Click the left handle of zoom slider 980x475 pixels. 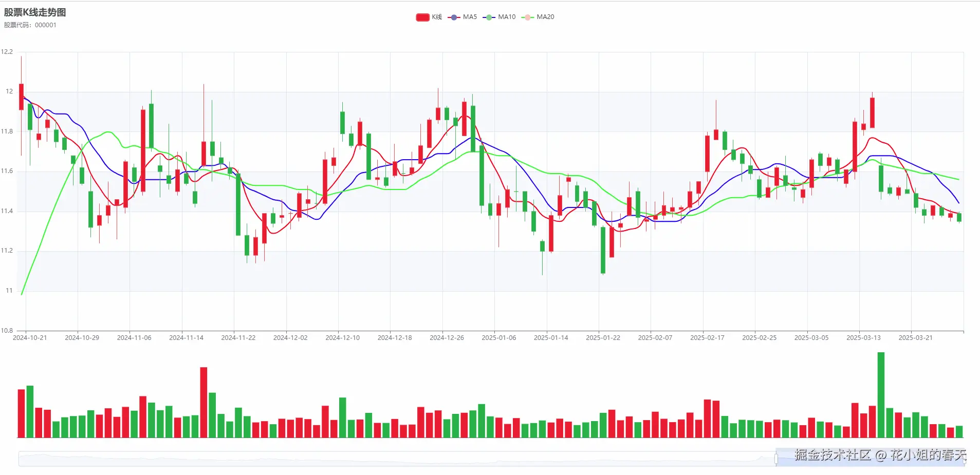click(776, 459)
